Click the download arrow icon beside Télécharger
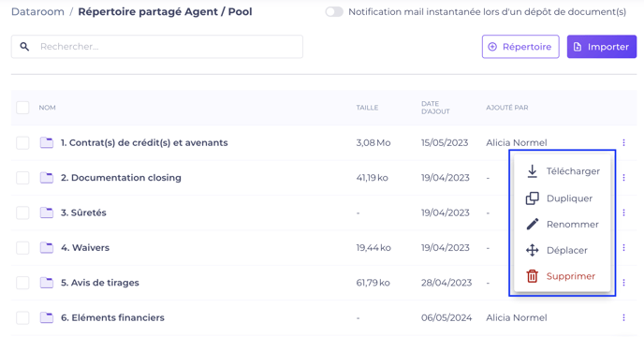644x337 pixels. [x=532, y=171]
